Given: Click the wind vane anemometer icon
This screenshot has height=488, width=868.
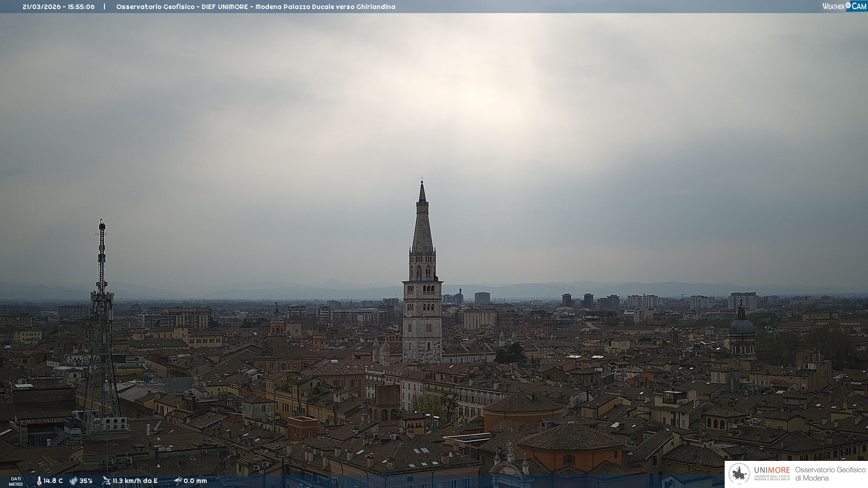Looking at the screenshot, I should point(106,481).
